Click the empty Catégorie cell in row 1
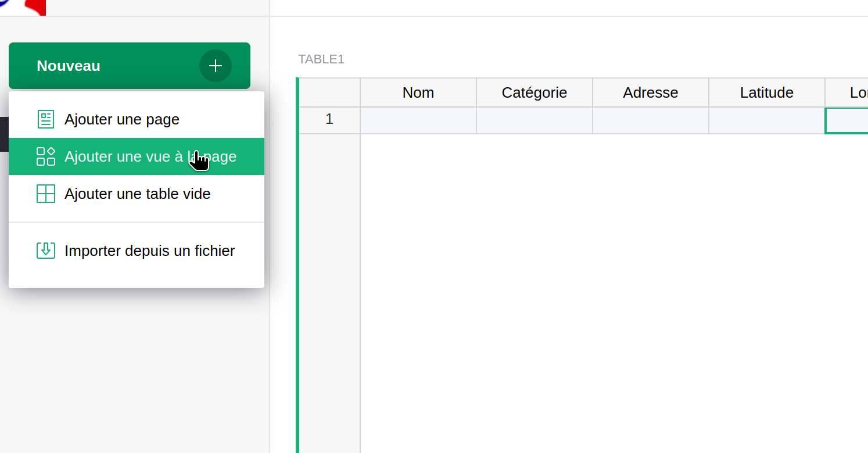The height and width of the screenshot is (453, 868). [535, 120]
